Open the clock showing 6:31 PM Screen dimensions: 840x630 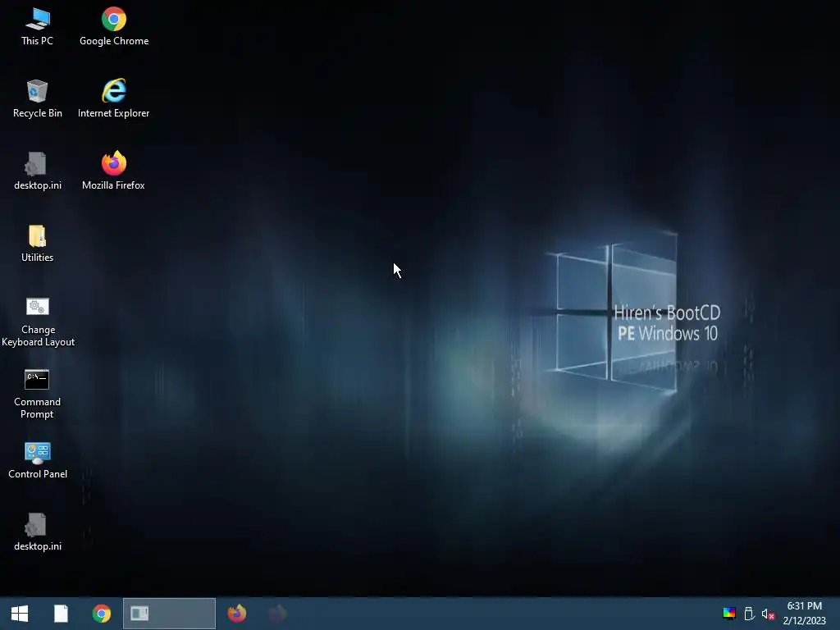click(x=804, y=614)
